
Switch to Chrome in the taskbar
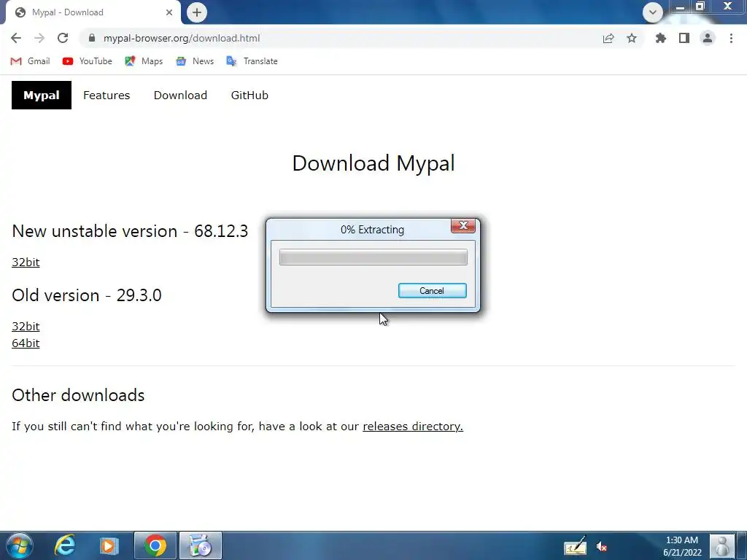[155, 545]
